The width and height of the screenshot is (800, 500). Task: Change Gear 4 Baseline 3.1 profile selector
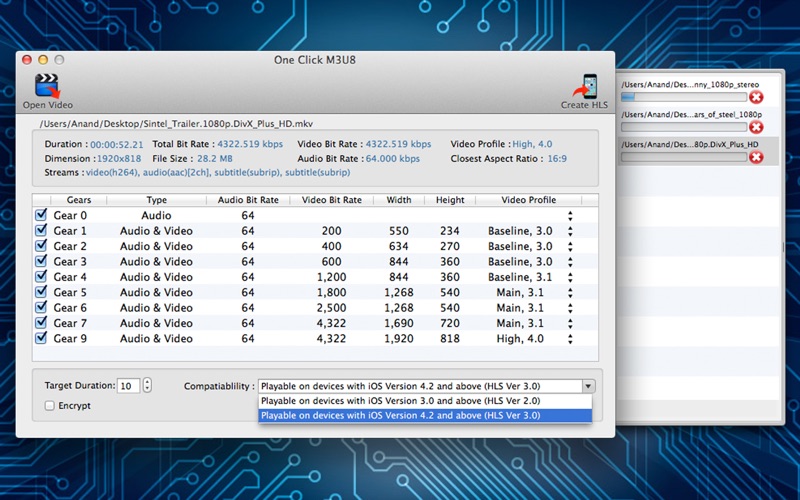(x=570, y=277)
